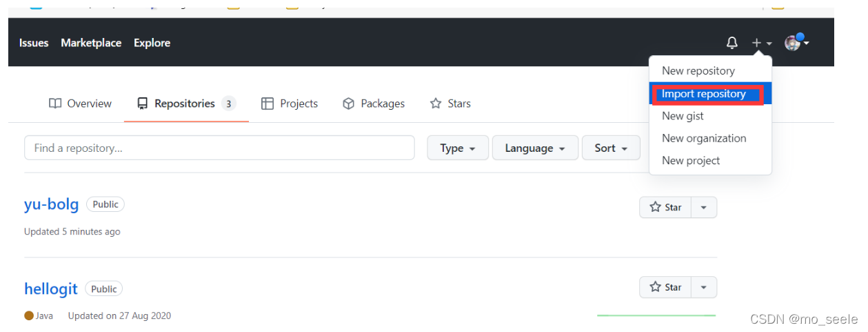This screenshot has width=868, height=332.
Task: Click the Projects table icon
Action: pos(268,104)
